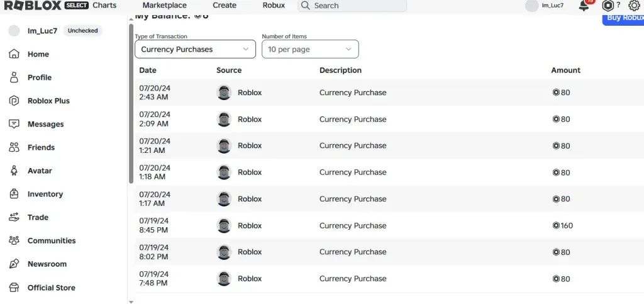Click the amount 80 in the 8:02 PM row
Viewport: 644px width, 304px height.
pyautogui.click(x=565, y=252)
